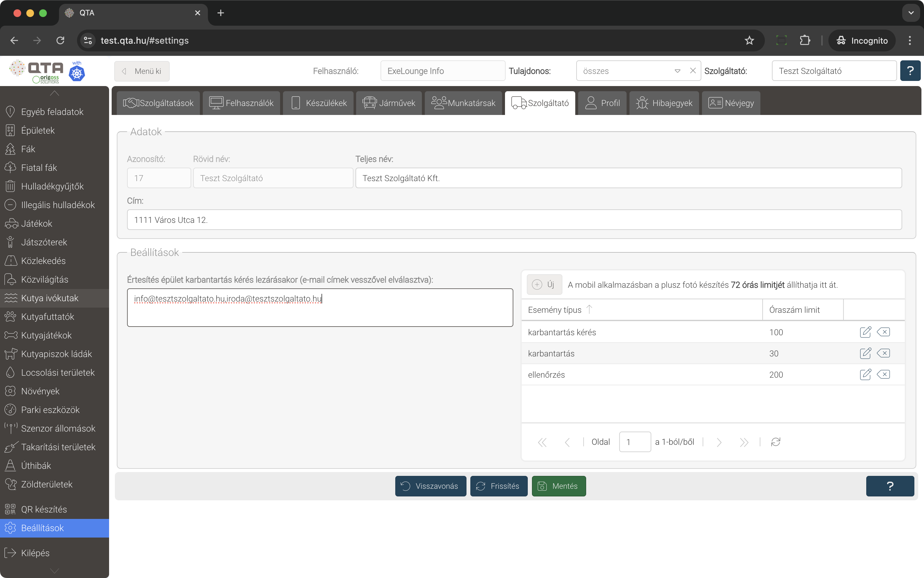Image resolution: width=924 pixels, height=578 pixels.
Task: Edit the karbantartás kérés row
Action: pos(865,332)
